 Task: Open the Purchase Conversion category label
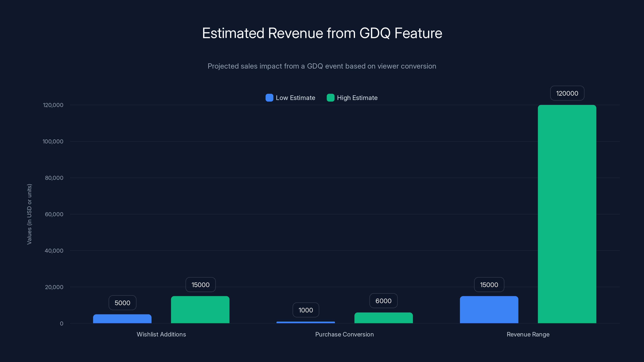pyautogui.click(x=345, y=334)
